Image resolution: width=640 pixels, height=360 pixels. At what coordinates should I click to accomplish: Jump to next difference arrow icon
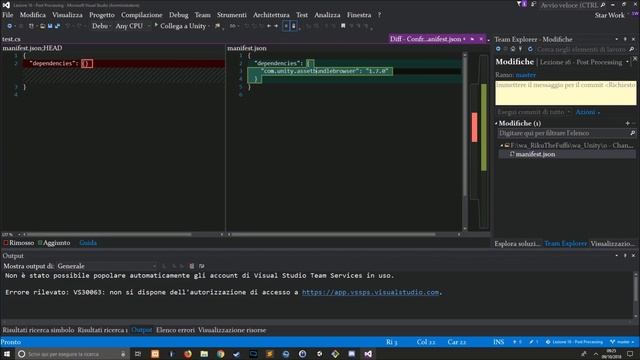276,26
